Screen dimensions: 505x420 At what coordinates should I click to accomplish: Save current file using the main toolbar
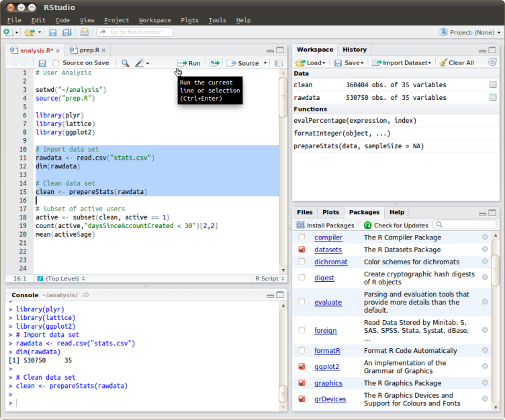click(x=52, y=32)
